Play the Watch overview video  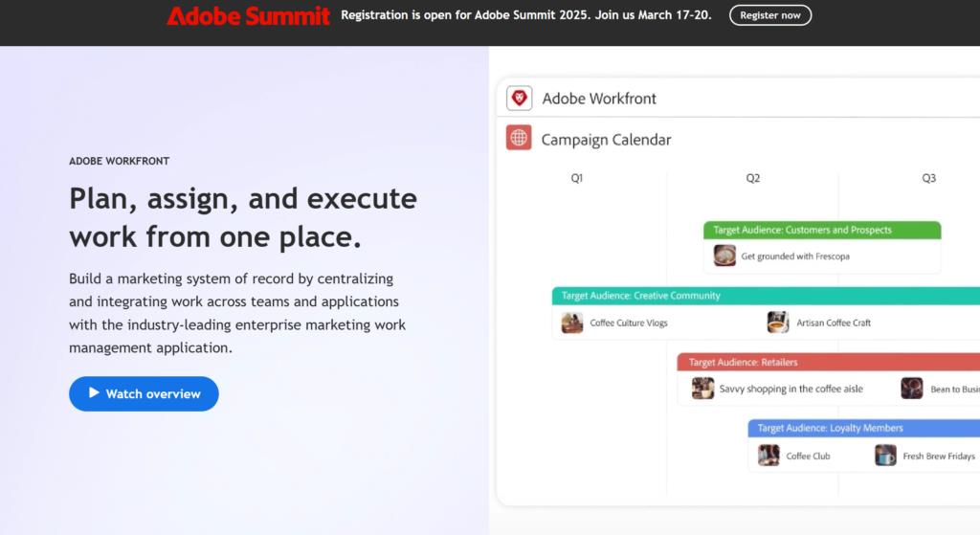pyautogui.click(x=144, y=393)
